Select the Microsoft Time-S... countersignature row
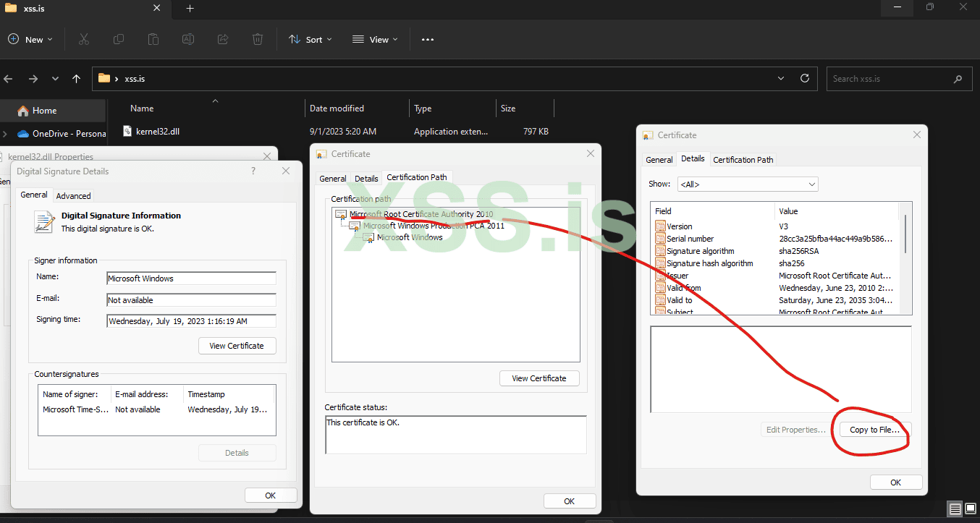Image resolution: width=980 pixels, height=523 pixels. pyautogui.click(x=156, y=409)
